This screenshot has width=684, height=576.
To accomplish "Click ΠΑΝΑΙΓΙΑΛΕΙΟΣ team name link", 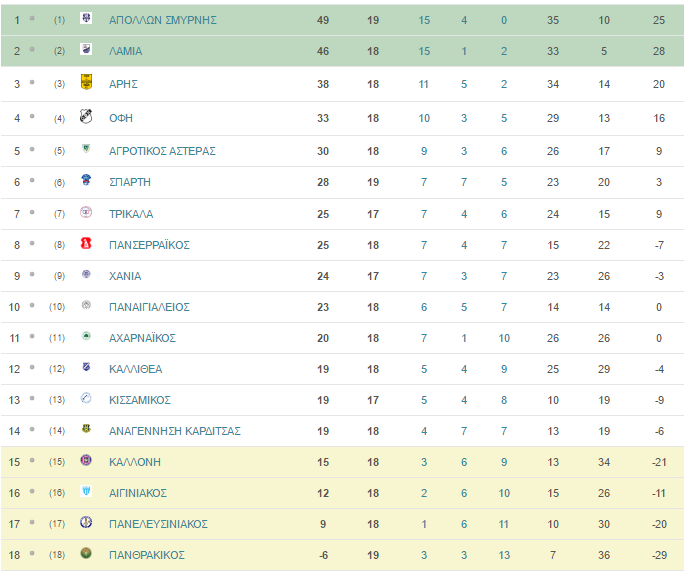I will pos(149,307).
